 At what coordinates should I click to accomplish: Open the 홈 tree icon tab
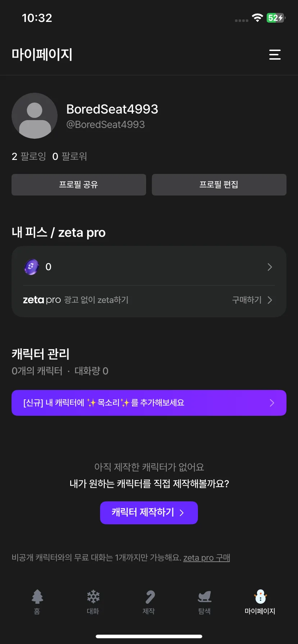(37, 602)
